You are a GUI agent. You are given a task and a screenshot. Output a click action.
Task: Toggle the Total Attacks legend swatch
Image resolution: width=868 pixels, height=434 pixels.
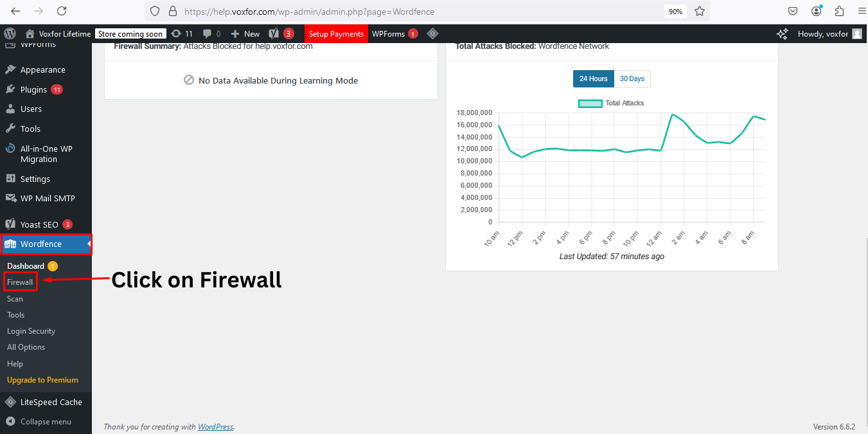point(590,103)
